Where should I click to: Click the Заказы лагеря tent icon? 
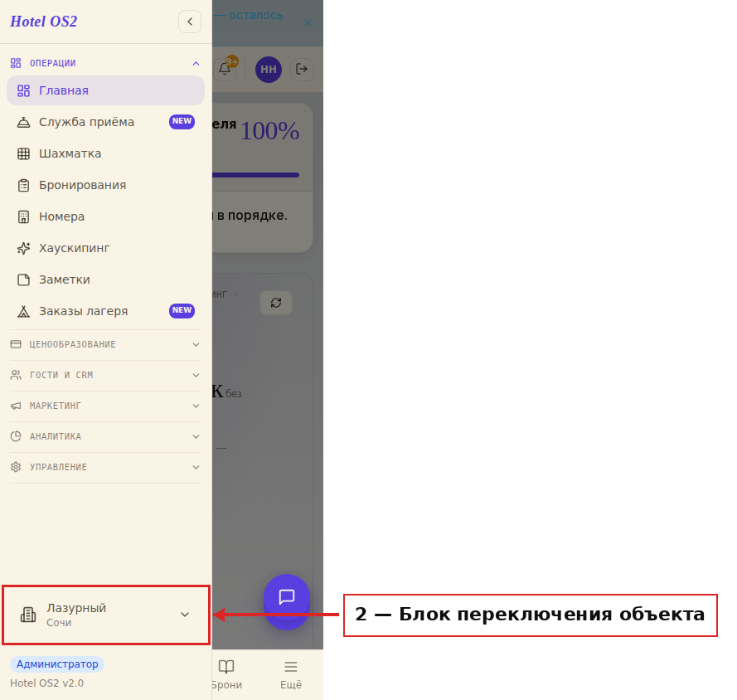point(23,311)
